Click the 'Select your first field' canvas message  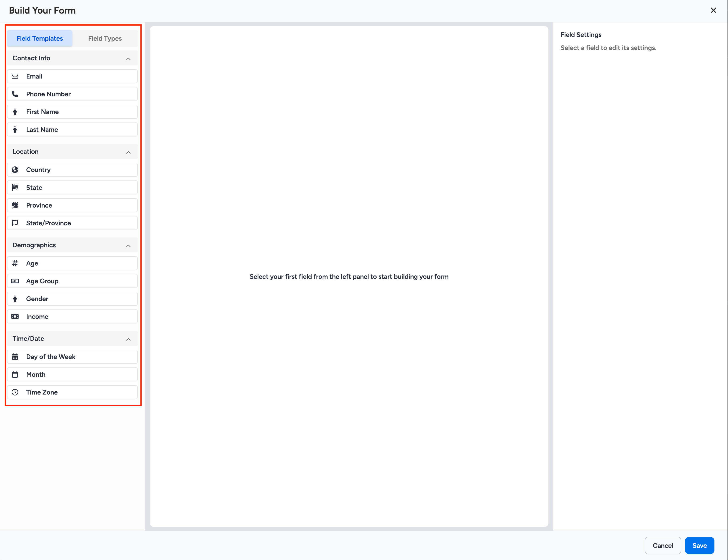349,277
